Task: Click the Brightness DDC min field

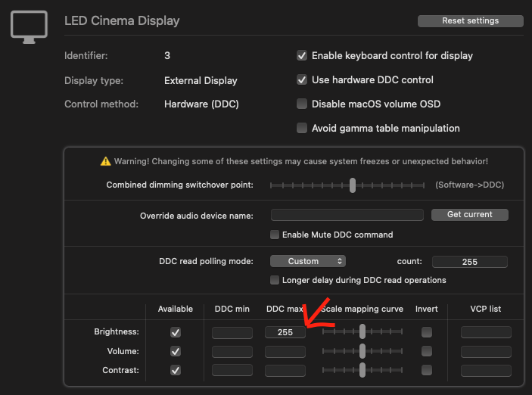Action: 232,332
